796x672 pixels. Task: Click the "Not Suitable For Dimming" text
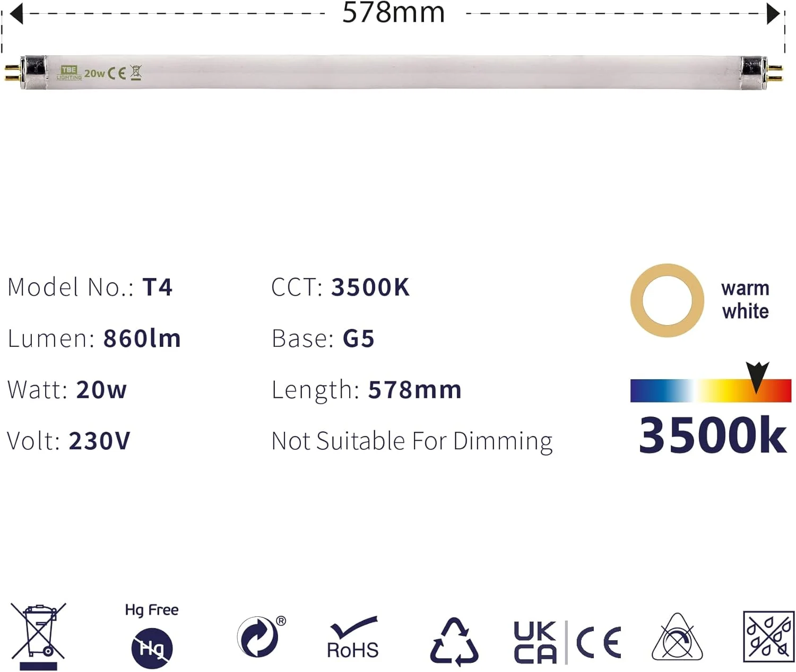coord(412,441)
